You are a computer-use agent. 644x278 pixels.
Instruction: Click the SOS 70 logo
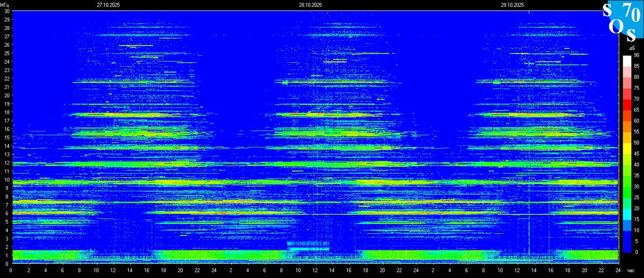622,20
